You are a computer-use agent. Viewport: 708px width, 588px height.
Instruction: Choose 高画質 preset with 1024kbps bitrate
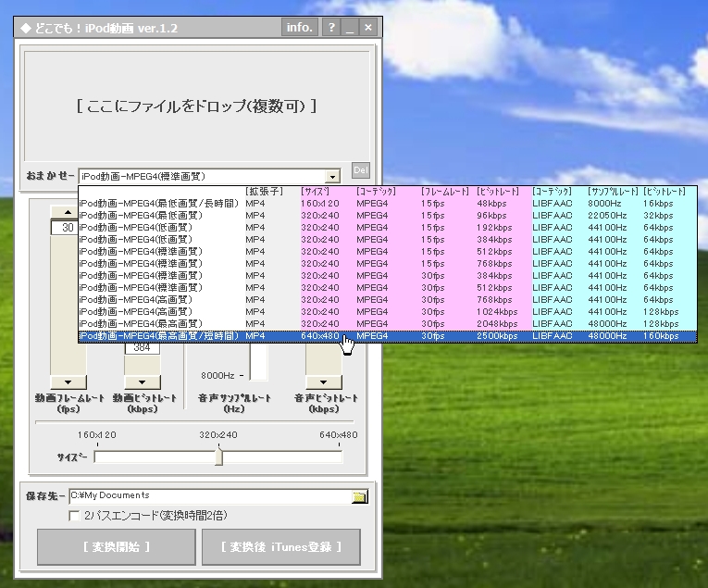[x=388, y=312]
